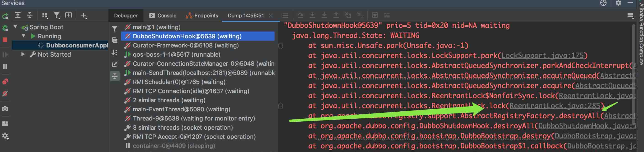The image size is (644, 152).
Task: Toggle sort threads alphabetically icon
Action: tap(114, 52)
